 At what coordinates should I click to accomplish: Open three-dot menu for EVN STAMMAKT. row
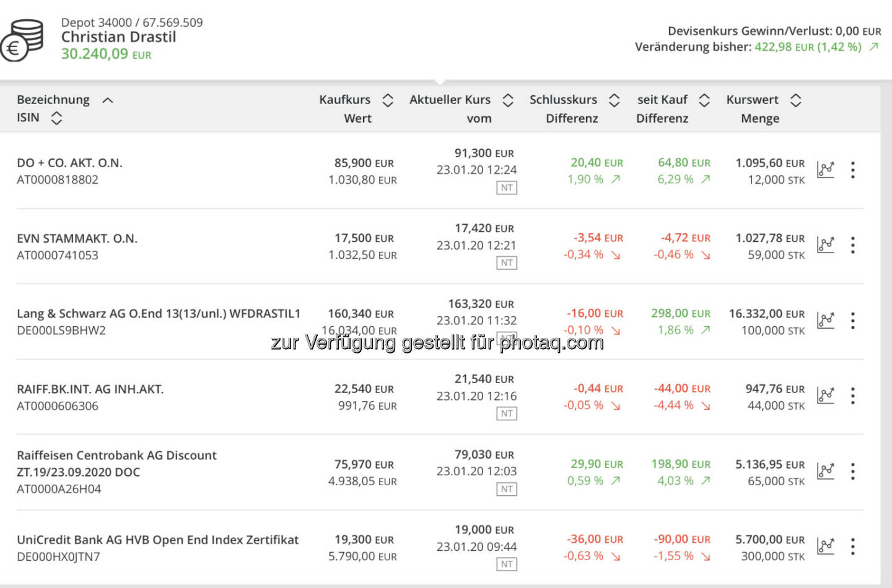click(853, 245)
